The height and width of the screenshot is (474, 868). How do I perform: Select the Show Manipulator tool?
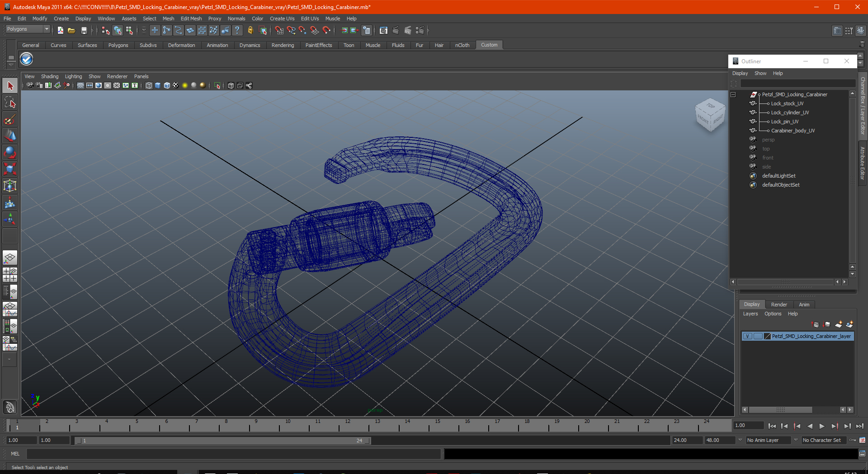pyautogui.click(x=10, y=220)
